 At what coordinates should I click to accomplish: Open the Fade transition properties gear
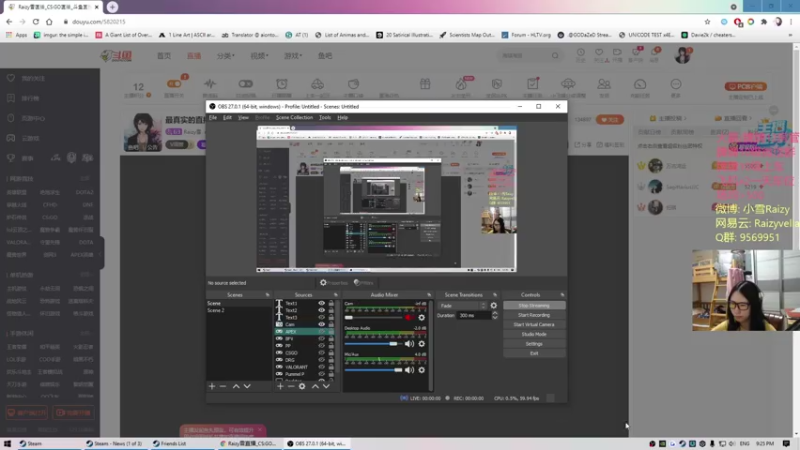[x=493, y=306]
